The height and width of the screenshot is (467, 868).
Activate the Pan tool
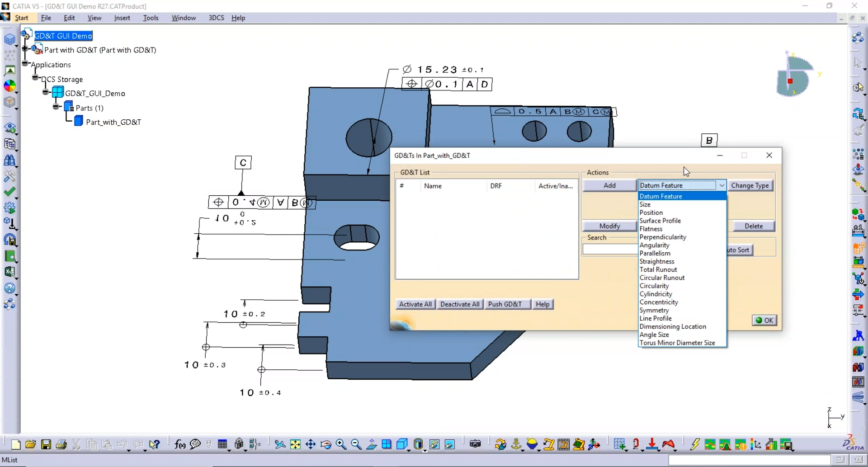311,444
